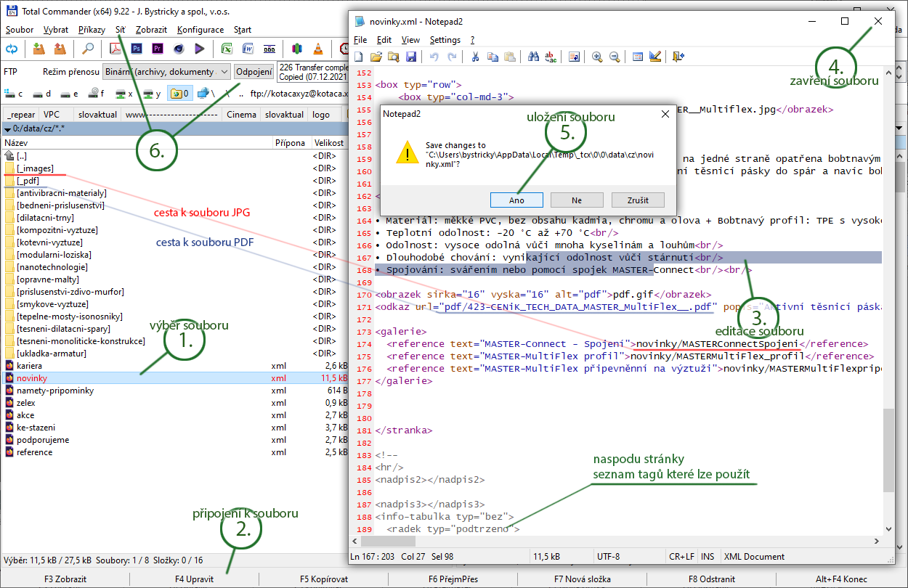This screenshot has width=908, height=588.
Task: Click the Zoom In magnifier in Notepad2
Action: click(597, 57)
